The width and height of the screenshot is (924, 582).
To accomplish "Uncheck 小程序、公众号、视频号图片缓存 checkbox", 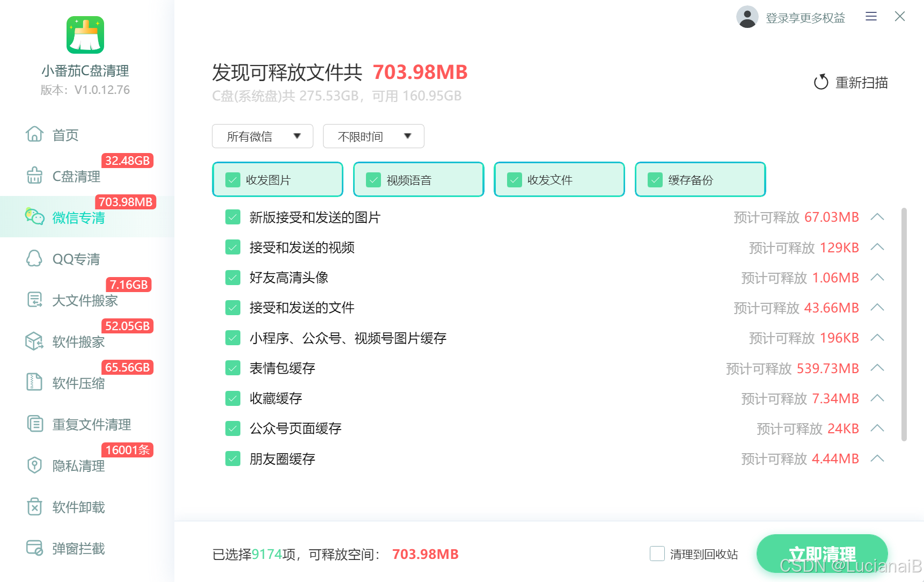I will coord(232,338).
